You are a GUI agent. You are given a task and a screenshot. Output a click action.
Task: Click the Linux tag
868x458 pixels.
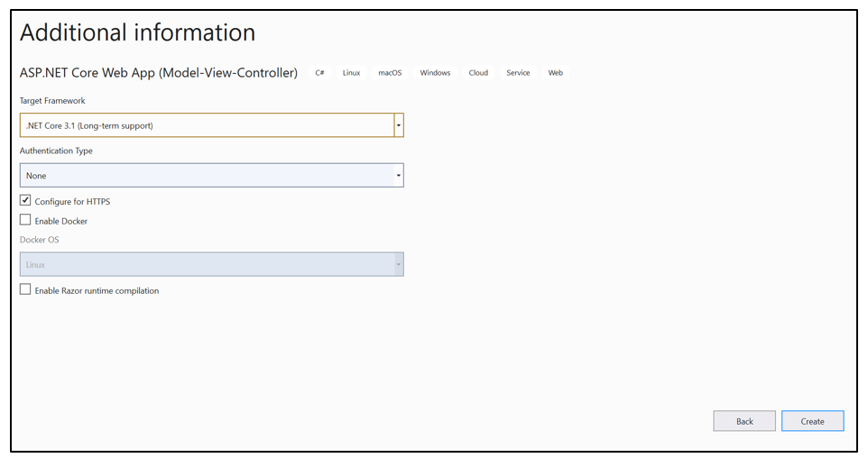[351, 73]
